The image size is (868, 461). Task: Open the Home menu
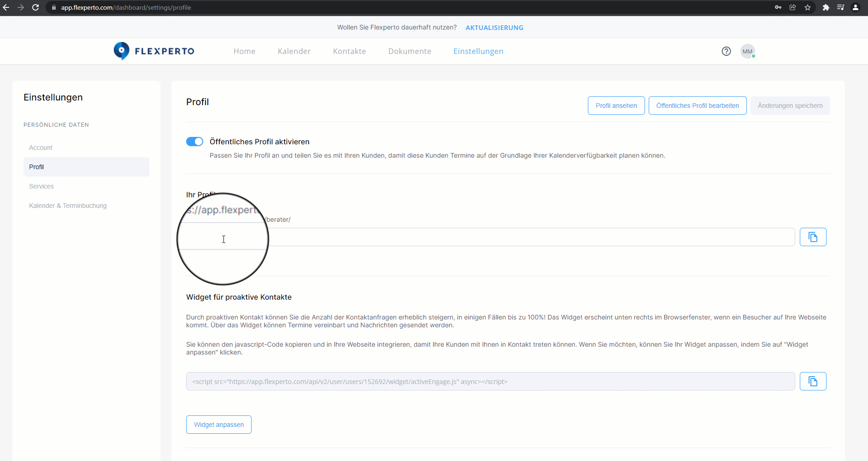(244, 51)
